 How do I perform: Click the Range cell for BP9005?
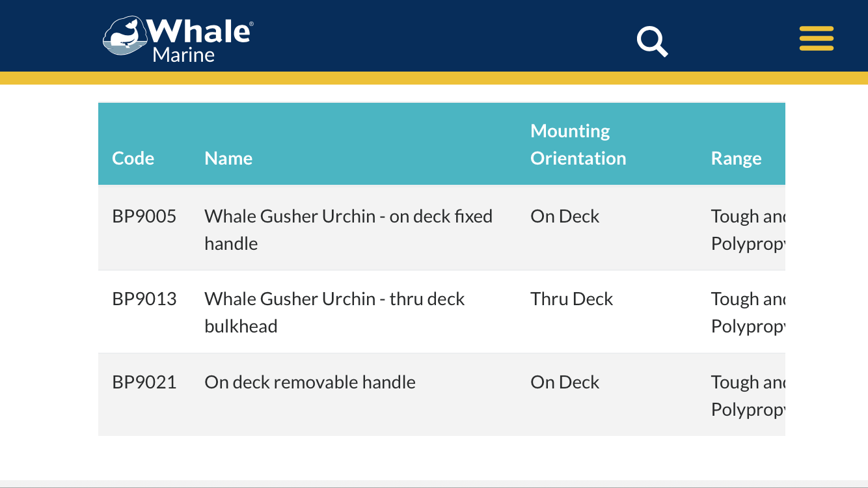pyautogui.click(x=748, y=230)
